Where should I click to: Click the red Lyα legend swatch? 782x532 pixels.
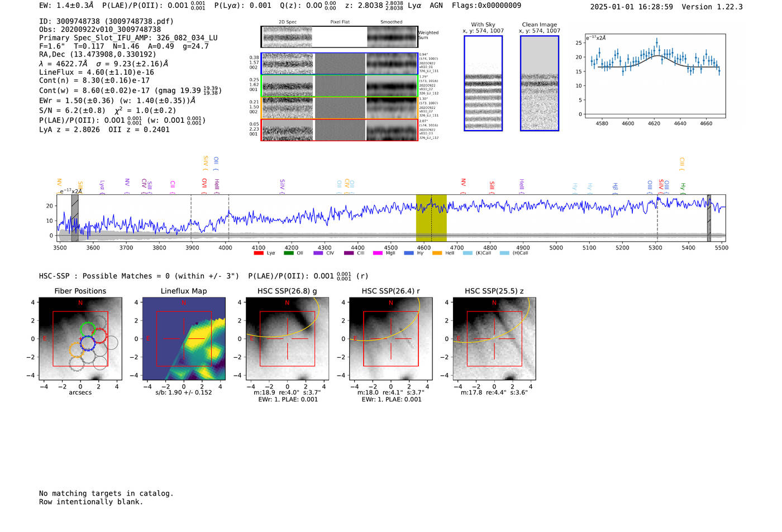pos(259,253)
